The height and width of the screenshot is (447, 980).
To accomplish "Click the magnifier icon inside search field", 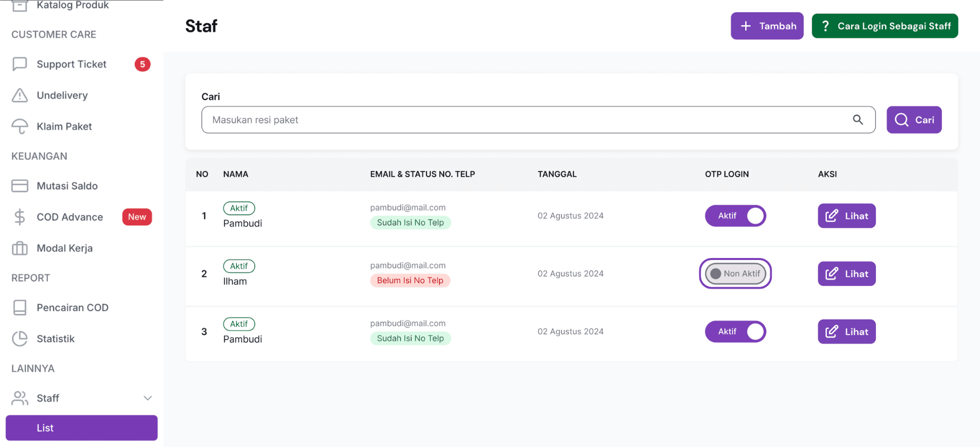I will coord(857,120).
